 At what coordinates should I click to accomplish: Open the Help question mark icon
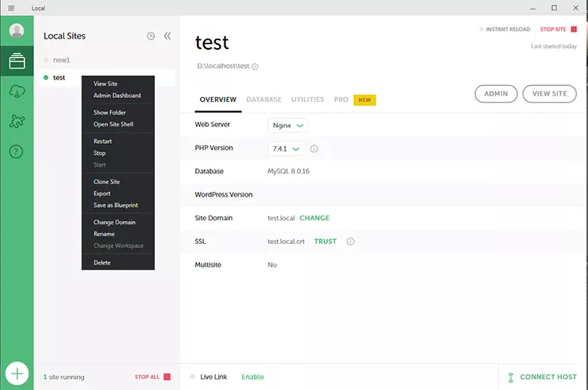pyautogui.click(x=17, y=152)
